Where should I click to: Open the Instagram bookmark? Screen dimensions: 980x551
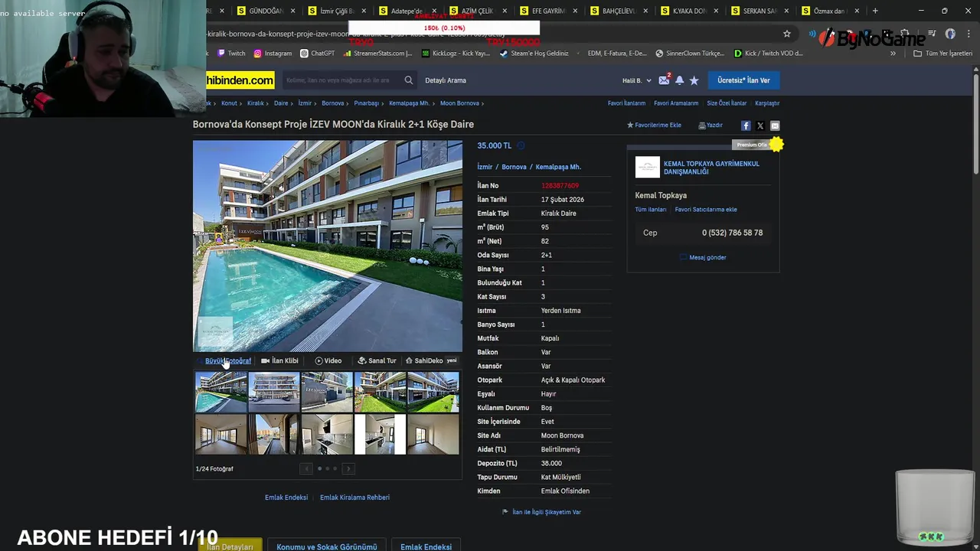coord(273,54)
